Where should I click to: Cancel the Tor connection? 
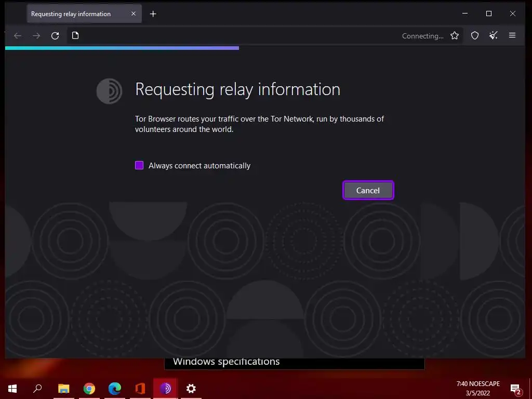coord(368,190)
